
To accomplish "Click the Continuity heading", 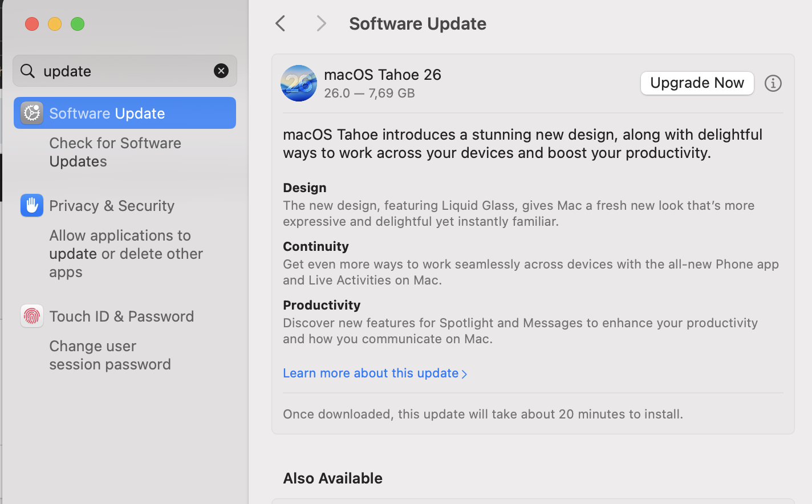I will [316, 246].
